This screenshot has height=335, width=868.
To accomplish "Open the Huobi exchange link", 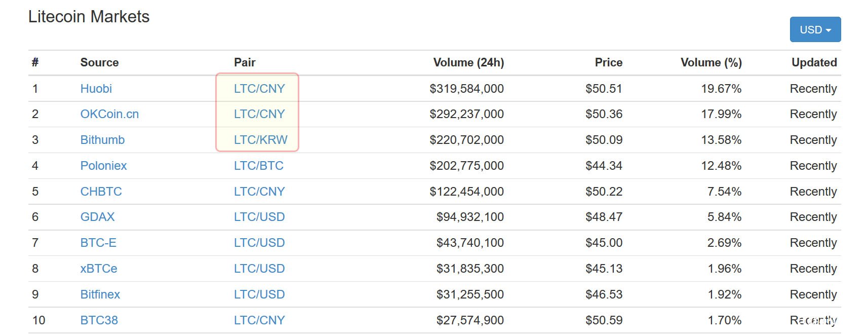I will click(x=96, y=89).
